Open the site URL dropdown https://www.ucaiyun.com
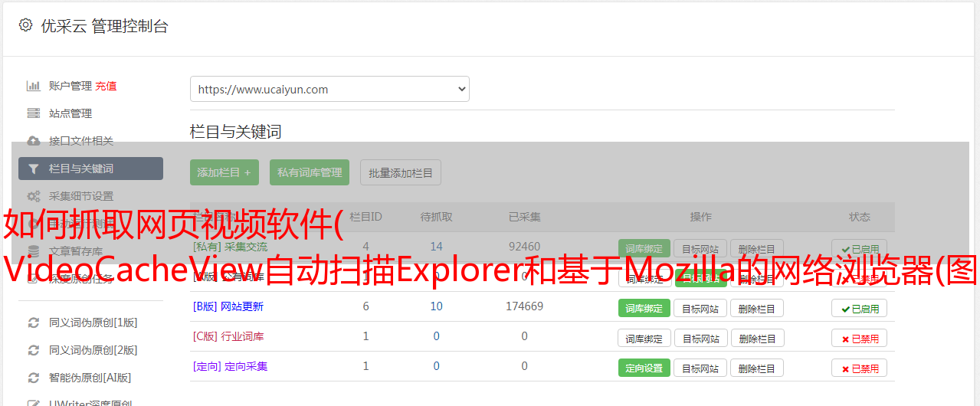Viewport: 980px width, 406px height. 329,89
